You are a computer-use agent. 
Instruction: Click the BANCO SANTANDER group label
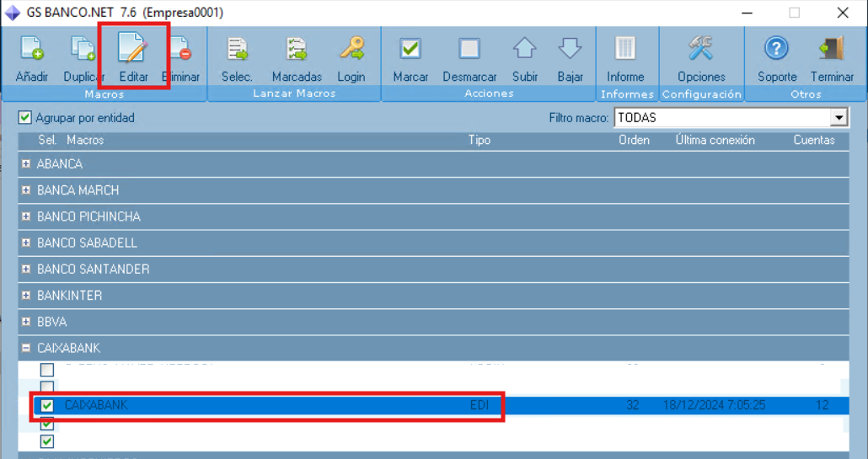tap(93, 269)
